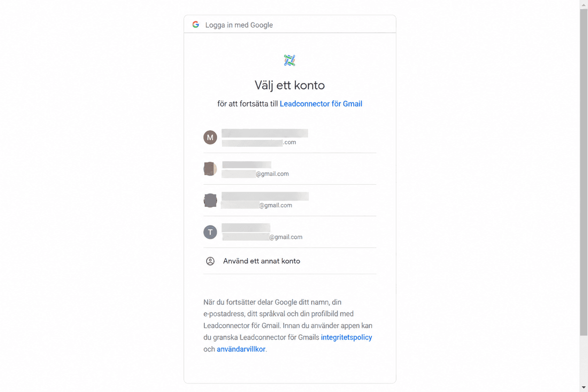Click the 'Välj ett konto' heading
Viewport: 588px width, 392px height.
click(290, 85)
